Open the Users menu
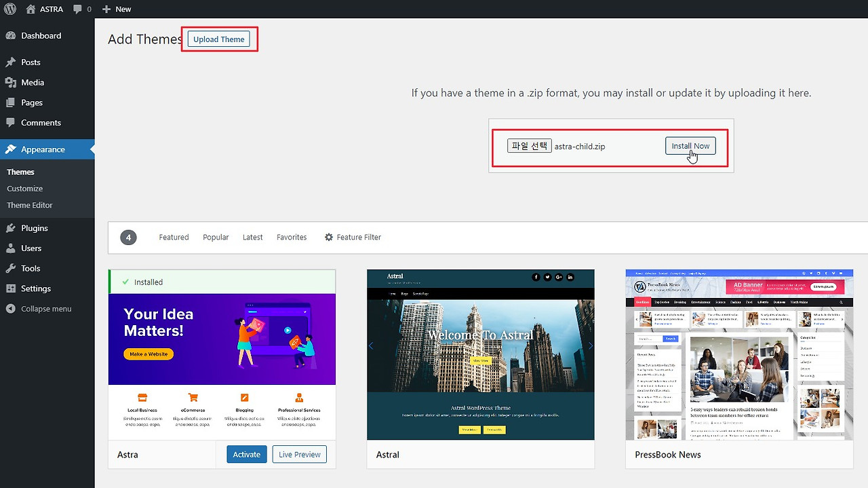The image size is (868, 488). pyautogui.click(x=47, y=248)
